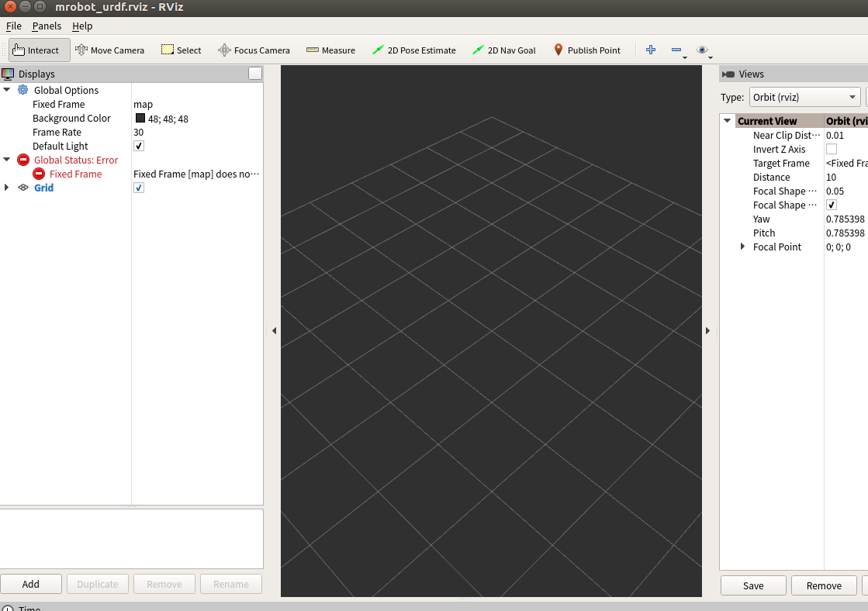Select the Interact tool
The width and height of the screenshot is (868, 611).
click(x=38, y=50)
